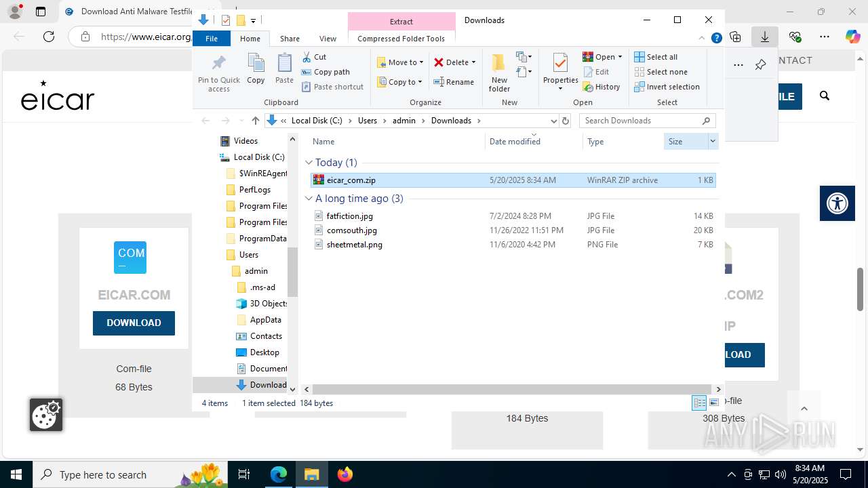This screenshot has height=488, width=868.
Task: Create a New folder
Action: [x=499, y=73]
